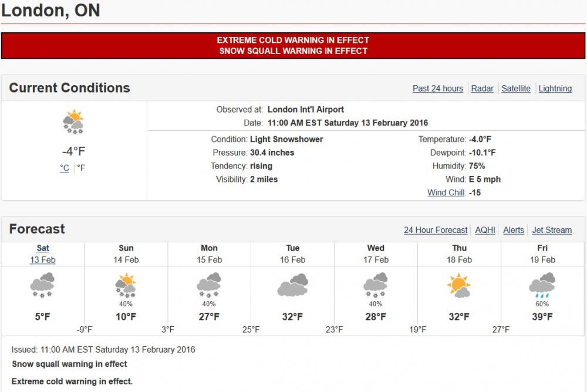This screenshot has width=587, height=392.
Task: Select Friday's rain shower icon
Action: 543,285
